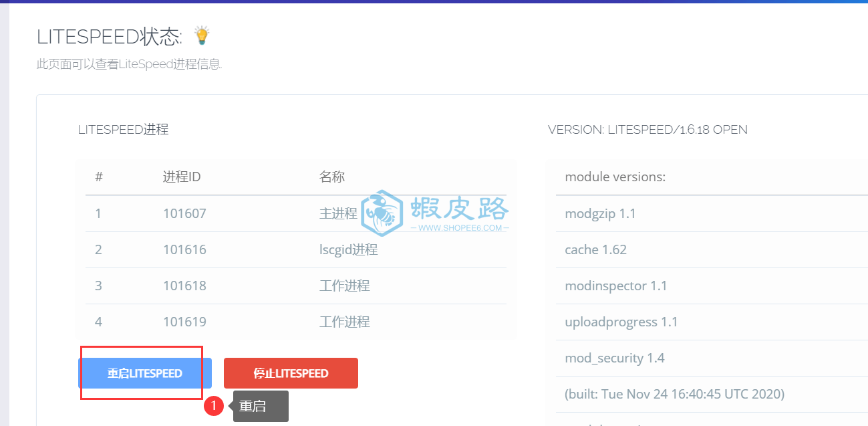The image size is (868, 426).
Task: Click the uploadprogress 1.1 module entry
Action: click(621, 322)
